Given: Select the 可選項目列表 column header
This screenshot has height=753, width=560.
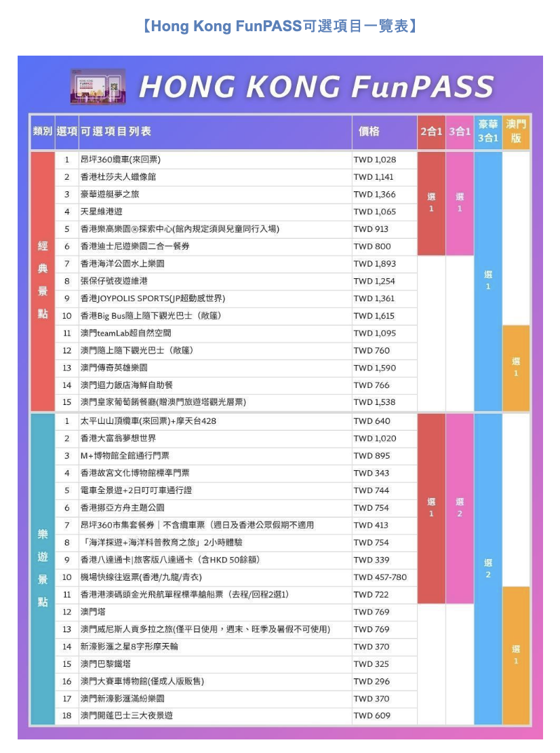Looking at the screenshot, I should tap(216, 132).
